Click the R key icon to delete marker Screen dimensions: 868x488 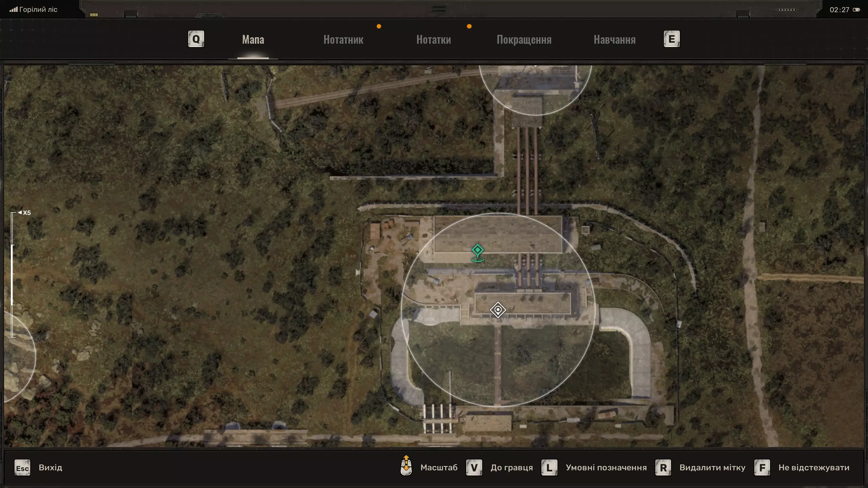pos(663,468)
